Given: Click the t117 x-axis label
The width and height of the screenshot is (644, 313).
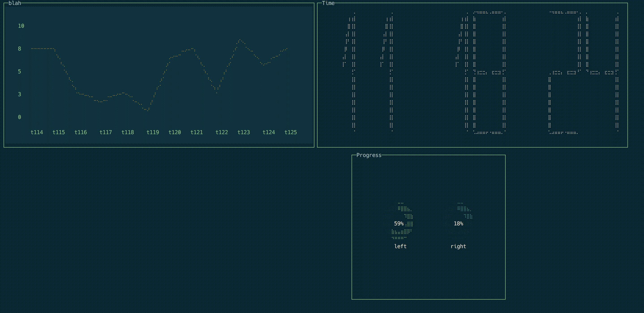Looking at the screenshot, I should tap(106, 132).
